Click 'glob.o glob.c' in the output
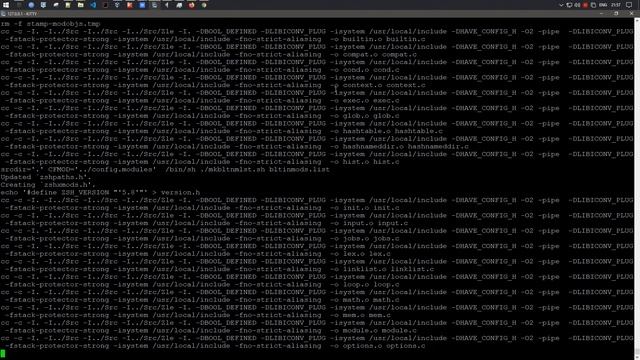Viewport: 640px width, 360px height. [371, 116]
